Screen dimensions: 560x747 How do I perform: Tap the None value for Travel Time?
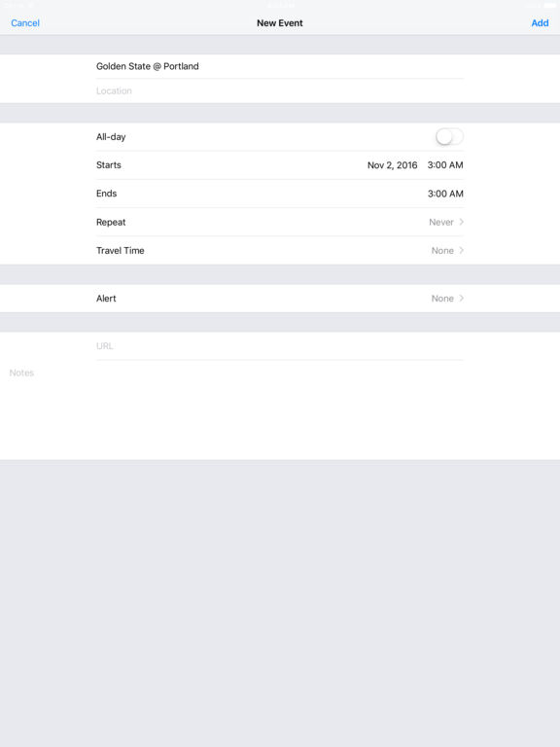442,251
